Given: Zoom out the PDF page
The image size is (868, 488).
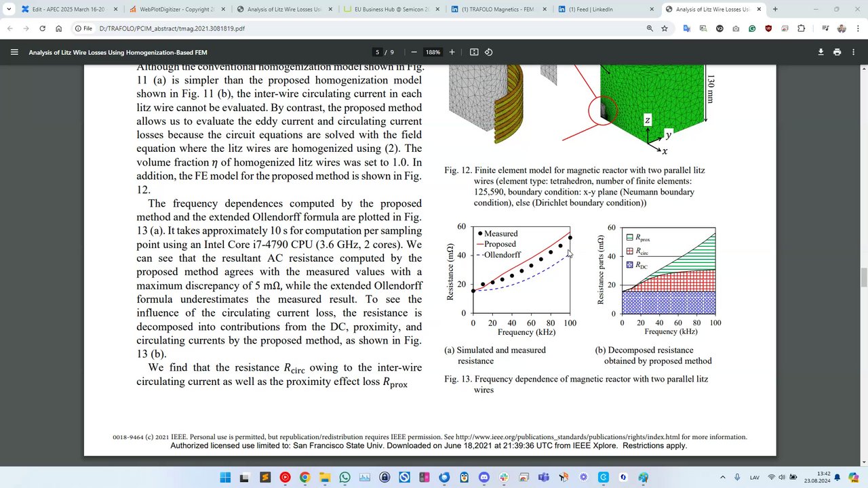Looking at the screenshot, I should (414, 52).
